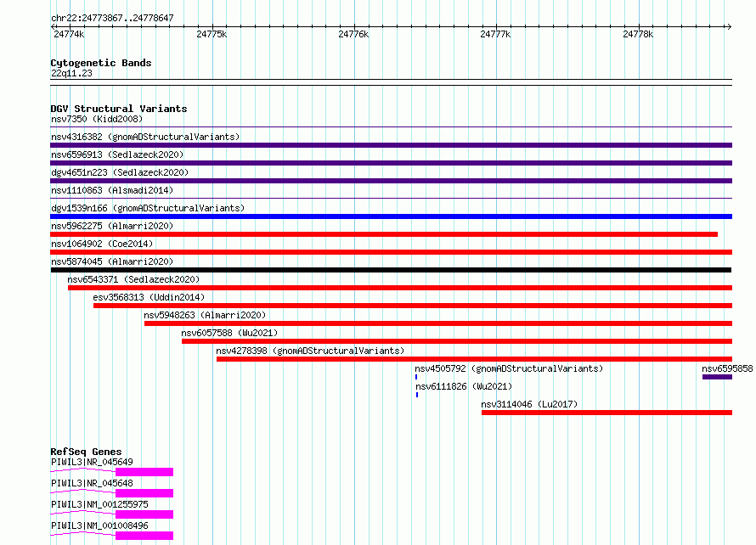Click the red esv3568313 variant bar
The width and height of the screenshot is (756, 545).
(x=413, y=306)
